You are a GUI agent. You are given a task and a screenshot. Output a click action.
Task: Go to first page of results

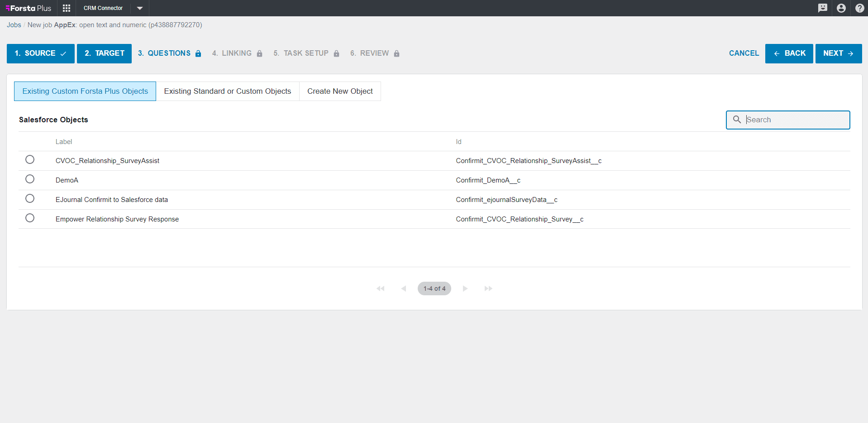(x=381, y=288)
